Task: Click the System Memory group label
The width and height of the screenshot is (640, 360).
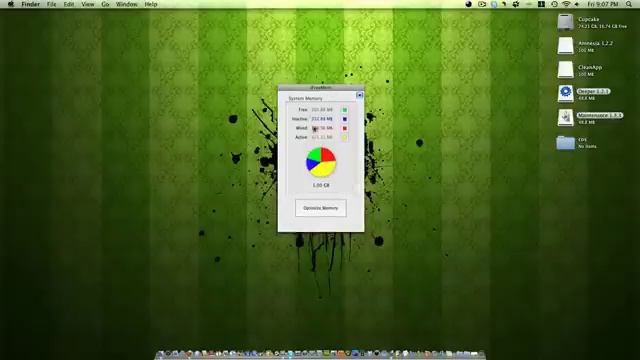Action: click(305, 98)
